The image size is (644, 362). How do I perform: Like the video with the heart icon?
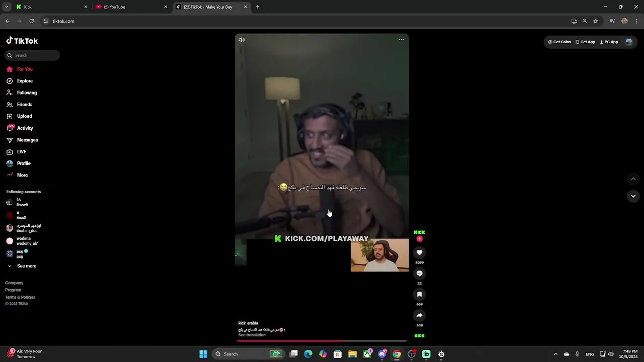pyautogui.click(x=419, y=253)
